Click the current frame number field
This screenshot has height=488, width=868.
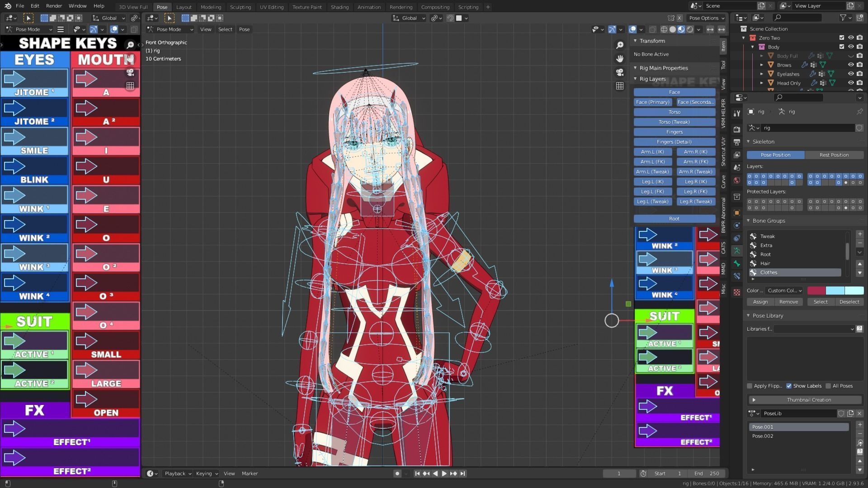click(x=619, y=474)
